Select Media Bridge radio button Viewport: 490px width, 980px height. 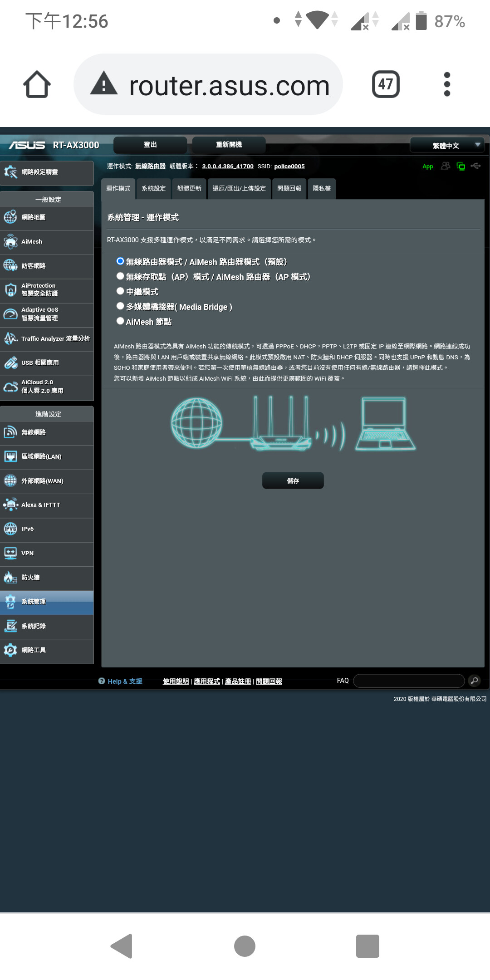click(x=120, y=306)
